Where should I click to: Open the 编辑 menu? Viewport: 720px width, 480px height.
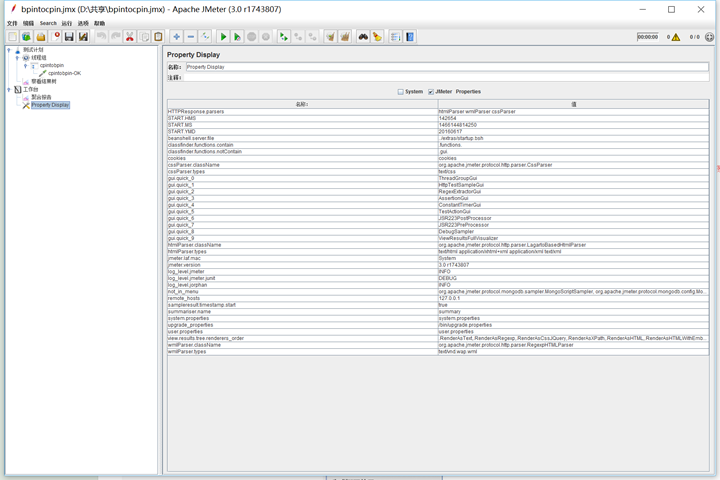click(x=28, y=23)
